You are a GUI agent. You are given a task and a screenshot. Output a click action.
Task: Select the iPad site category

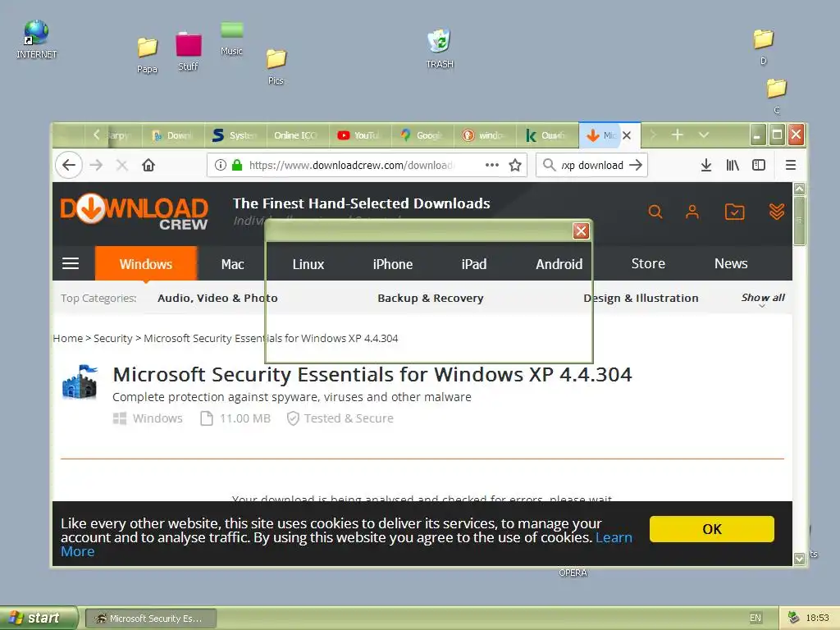[x=474, y=264]
